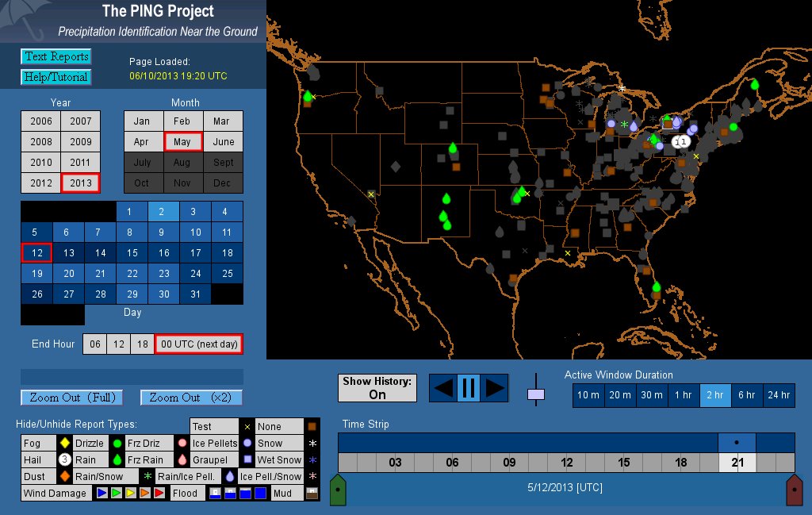Click the blue Wind Damage arrow icon
The height and width of the screenshot is (515, 812).
[102, 493]
